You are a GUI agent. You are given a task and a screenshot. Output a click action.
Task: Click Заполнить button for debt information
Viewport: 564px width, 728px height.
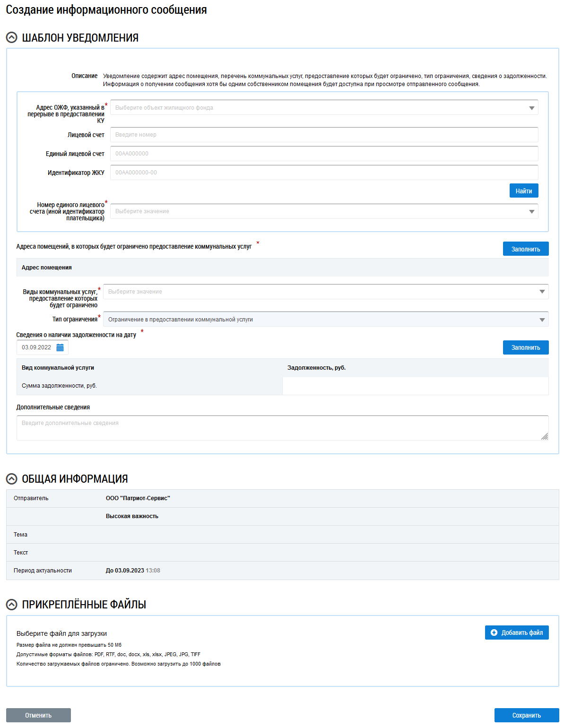[x=525, y=347]
